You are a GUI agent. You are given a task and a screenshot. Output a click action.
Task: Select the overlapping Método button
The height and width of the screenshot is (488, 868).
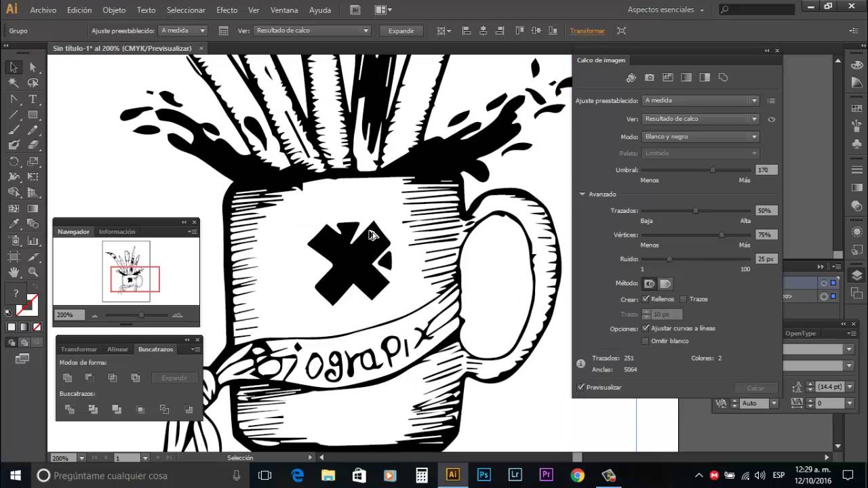pos(665,284)
